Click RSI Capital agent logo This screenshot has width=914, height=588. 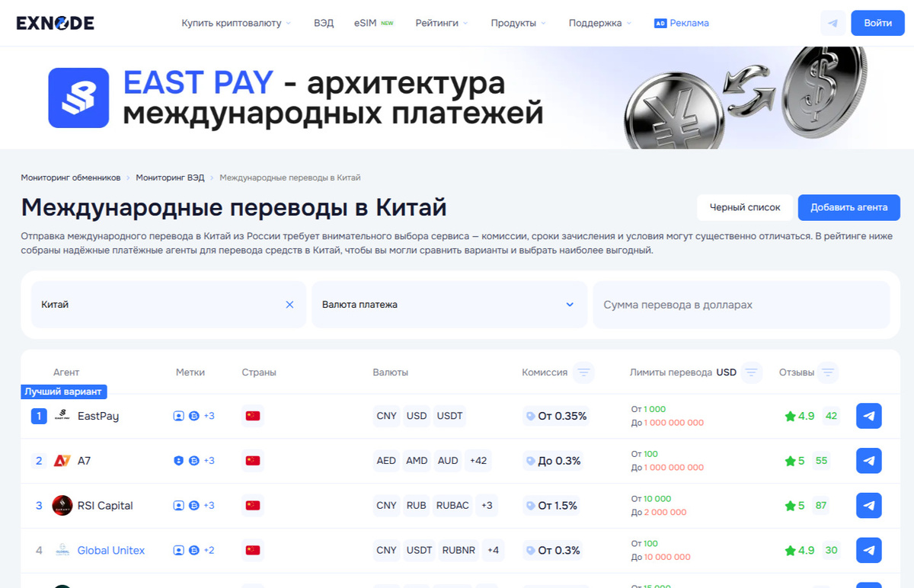(x=62, y=505)
